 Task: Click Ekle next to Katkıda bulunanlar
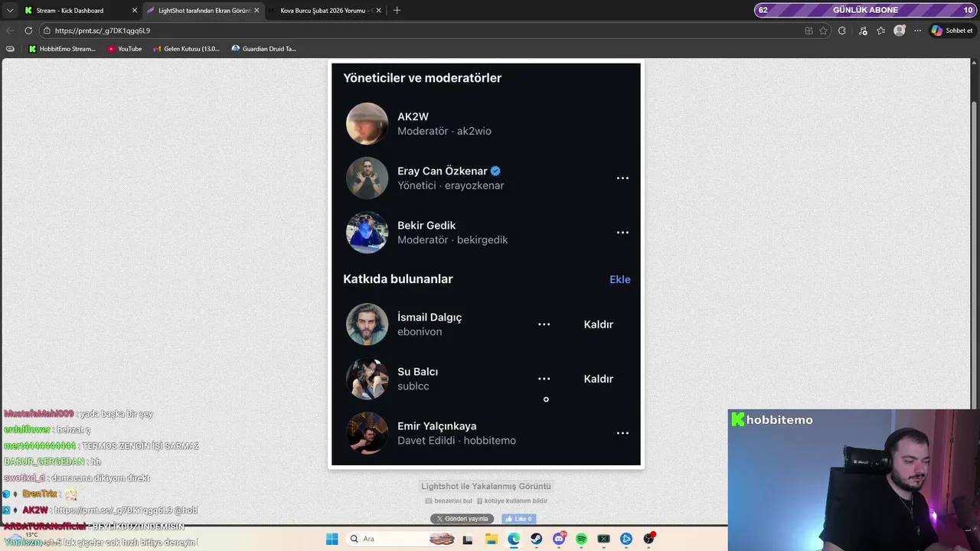click(x=620, y=279)
